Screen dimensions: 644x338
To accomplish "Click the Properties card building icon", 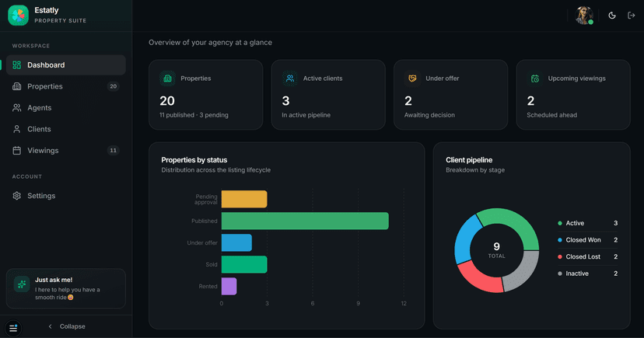I will [167, 78].
